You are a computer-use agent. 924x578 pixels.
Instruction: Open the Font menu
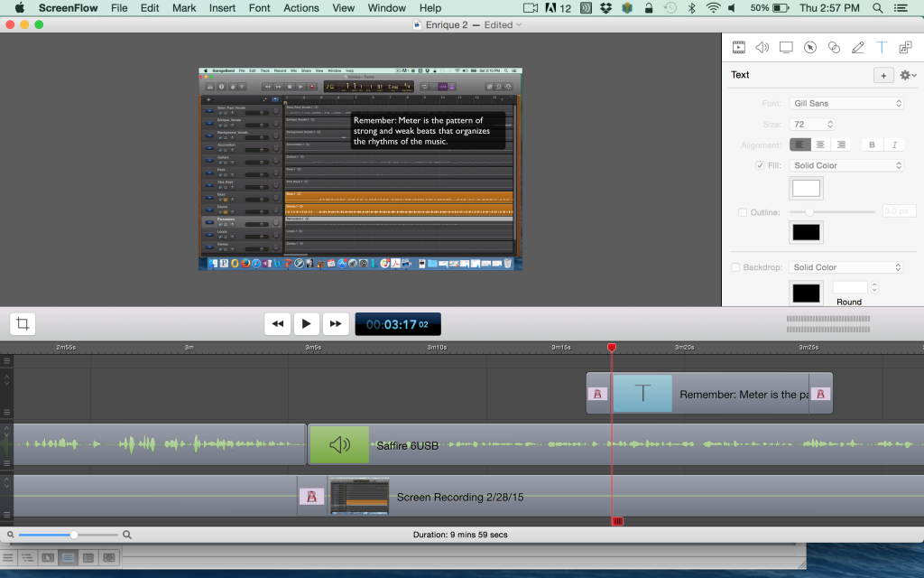point(259,7)
